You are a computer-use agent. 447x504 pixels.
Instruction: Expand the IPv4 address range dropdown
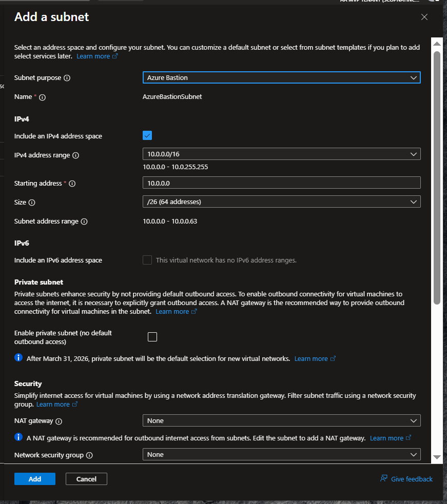point(281,154)
